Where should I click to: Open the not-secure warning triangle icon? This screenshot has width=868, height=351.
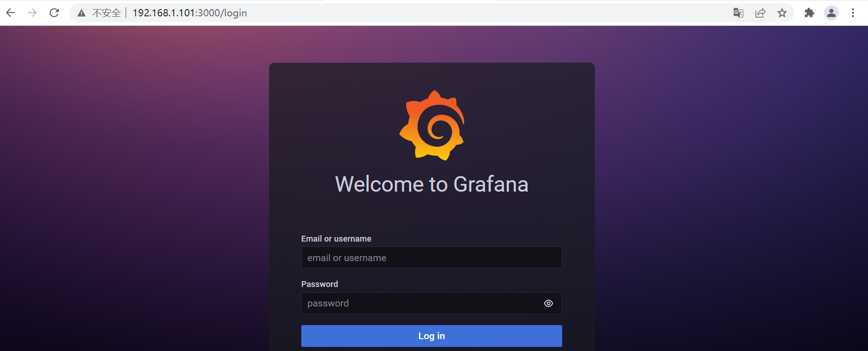pyautogui.click(x=81, y=13)
